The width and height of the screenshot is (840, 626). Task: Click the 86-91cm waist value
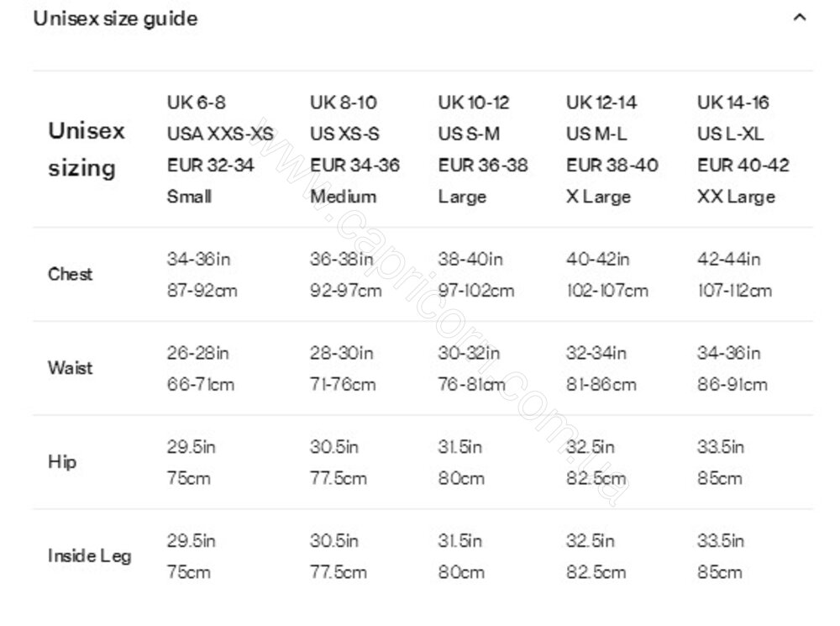732,384
